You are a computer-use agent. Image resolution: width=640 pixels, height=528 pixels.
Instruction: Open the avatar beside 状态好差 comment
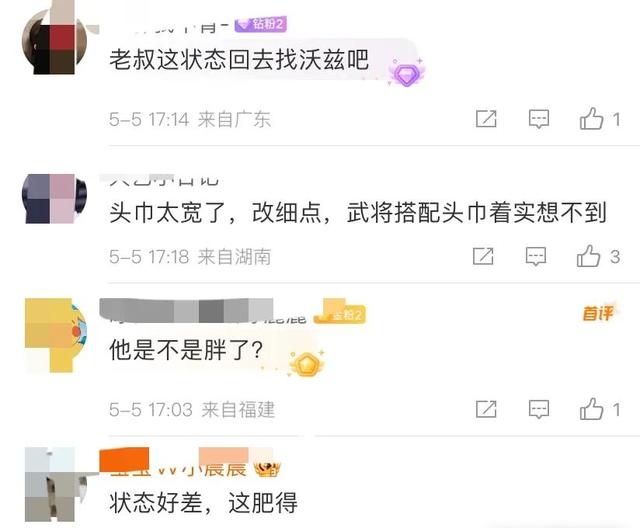pyautogui.click(x=56, y=484)
